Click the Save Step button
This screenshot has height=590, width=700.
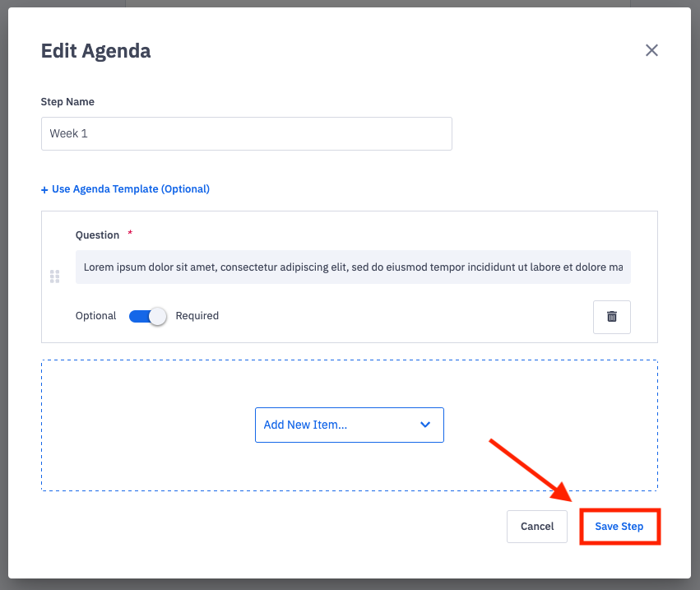coord(619,527)
